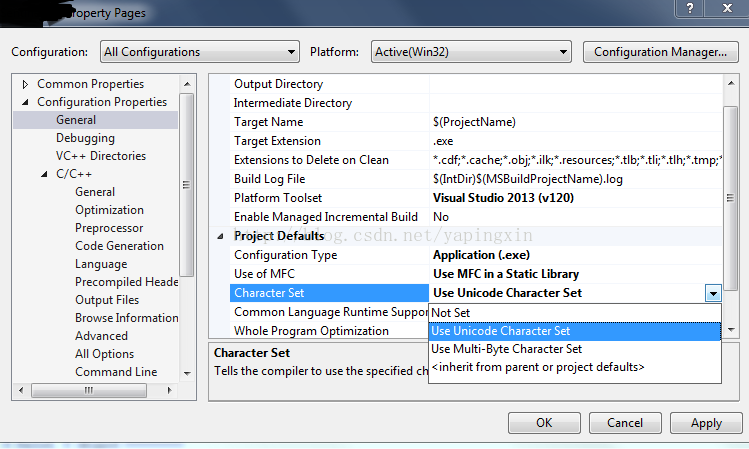Image resolution: width=749 pixels, height=449 pixels.
Task: Expand the Common Properties tree node
Action: (25, 84)
